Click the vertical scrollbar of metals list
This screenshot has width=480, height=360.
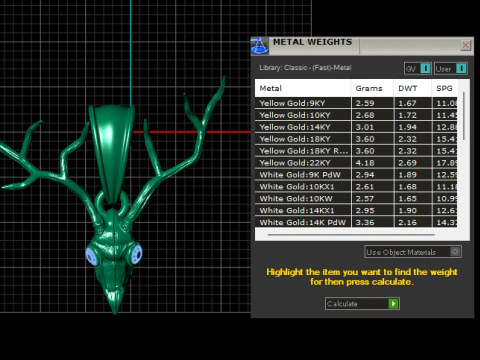[x=464, y=116]
